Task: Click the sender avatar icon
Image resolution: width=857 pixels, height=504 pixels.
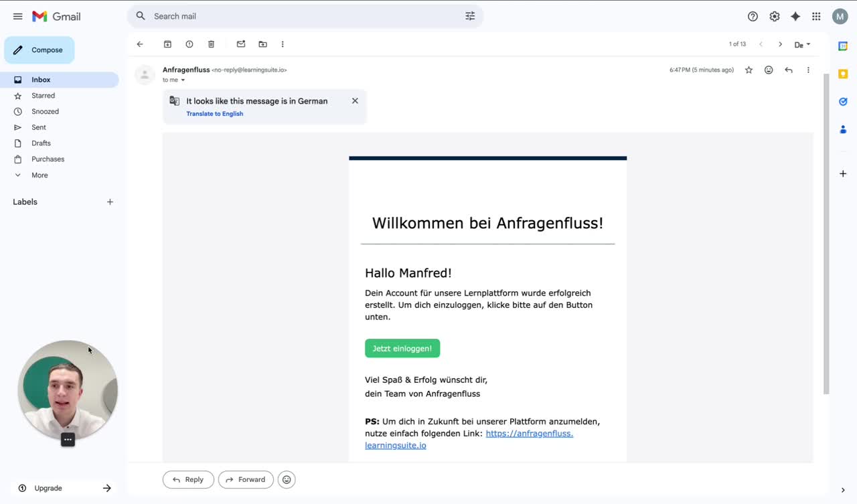Action: [x=145, y=74]
